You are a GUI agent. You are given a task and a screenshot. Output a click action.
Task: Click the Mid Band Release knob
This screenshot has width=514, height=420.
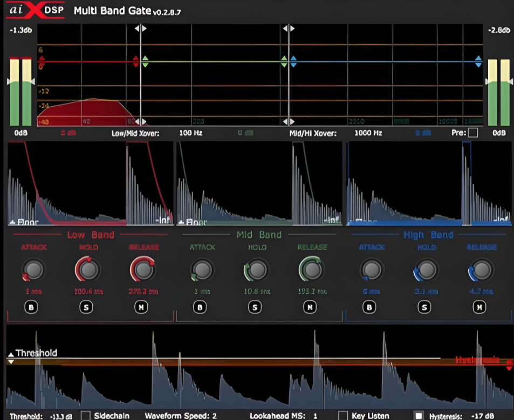coord(311,270)
